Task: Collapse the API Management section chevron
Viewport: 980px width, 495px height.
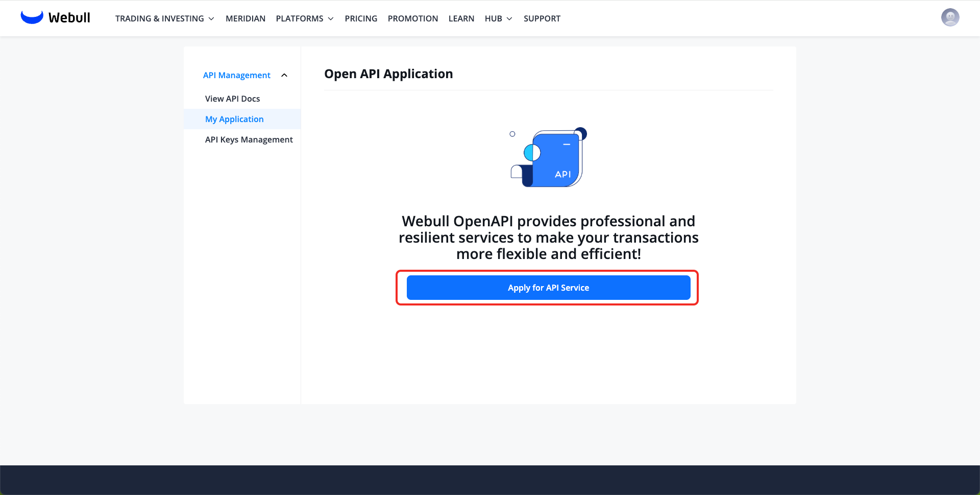Action: tap(284, 75)
